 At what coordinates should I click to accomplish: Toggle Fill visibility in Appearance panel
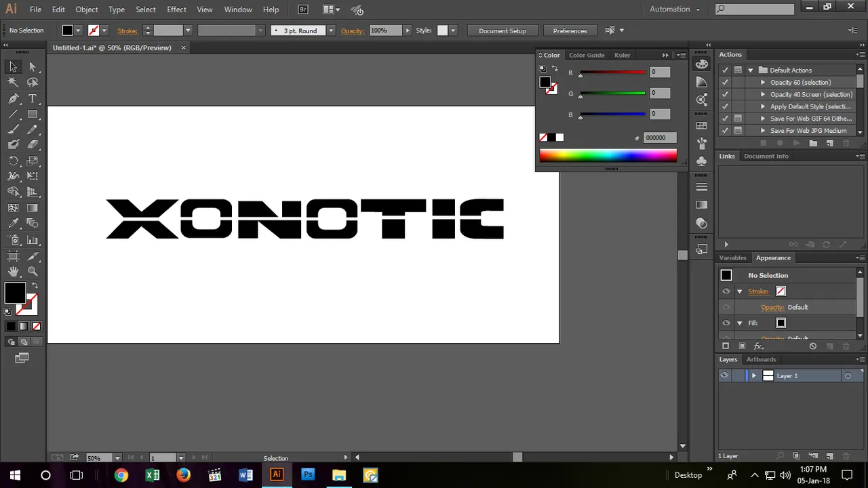point(726,323)
